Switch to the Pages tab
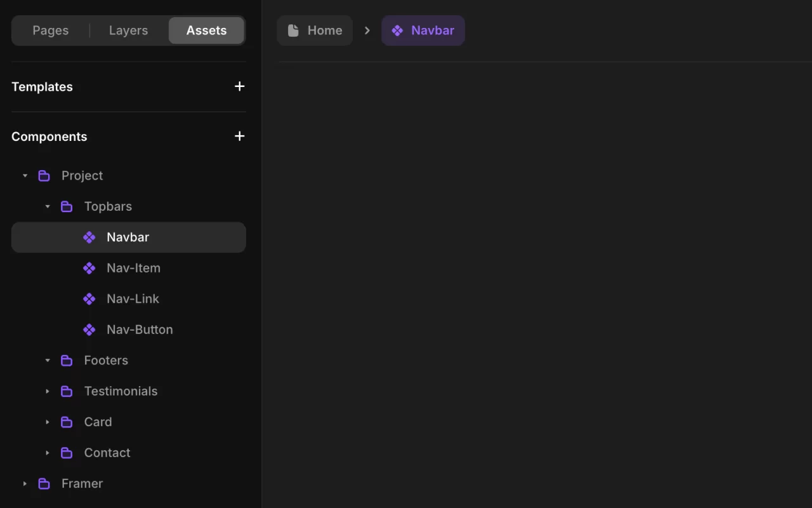 click(x=51, y=30)
